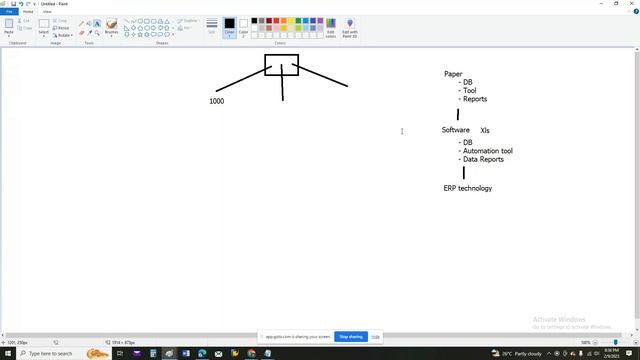Click the Crop command
The image size is (640, 360).
(x=60, y=20)
